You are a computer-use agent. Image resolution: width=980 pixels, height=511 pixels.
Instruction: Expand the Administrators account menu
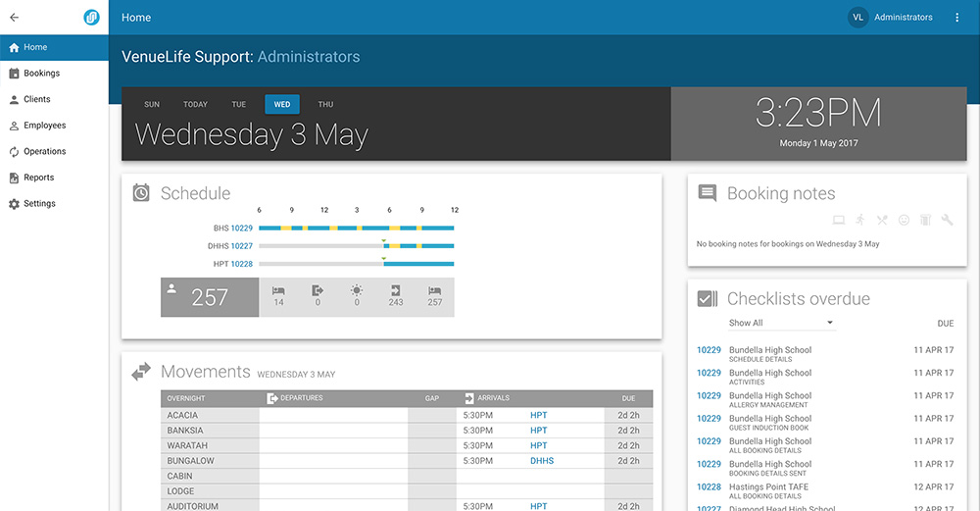904,18
